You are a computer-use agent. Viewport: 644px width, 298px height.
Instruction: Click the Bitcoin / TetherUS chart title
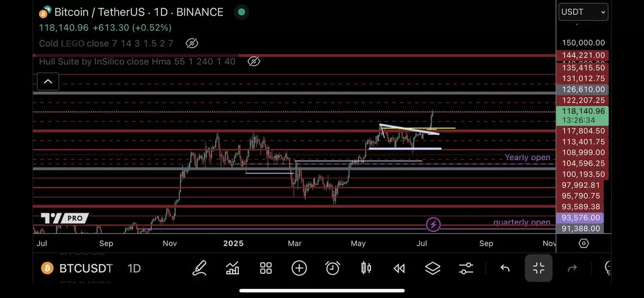(139, 12)
